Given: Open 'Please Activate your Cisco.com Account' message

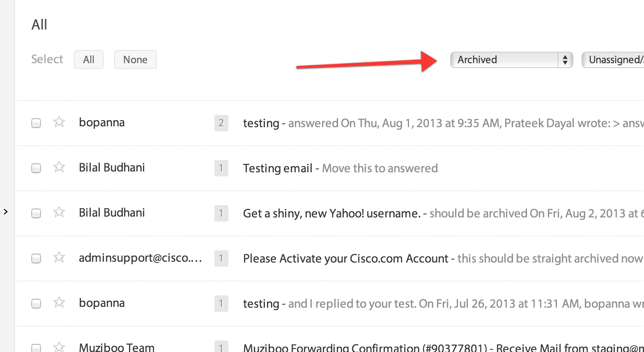Looking at the screenshot, I should (345, 258).
